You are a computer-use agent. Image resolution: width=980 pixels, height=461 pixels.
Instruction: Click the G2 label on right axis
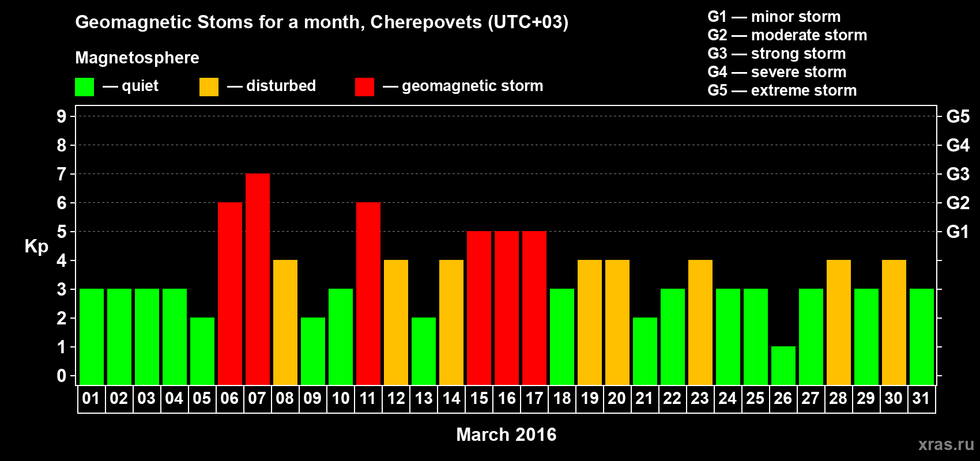click(x=958, y=203)
